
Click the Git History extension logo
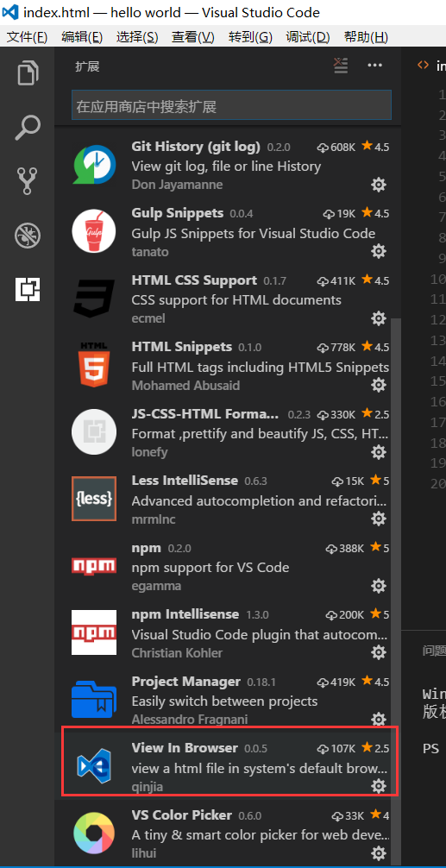point(94,165)
